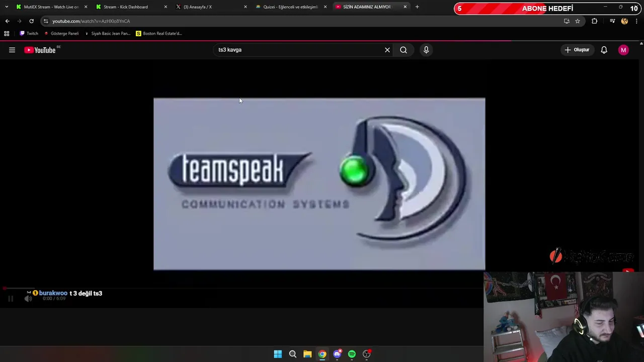This screenshot has width=644, height=362.
Task: Close the Quizei tab
Action: 325,7
